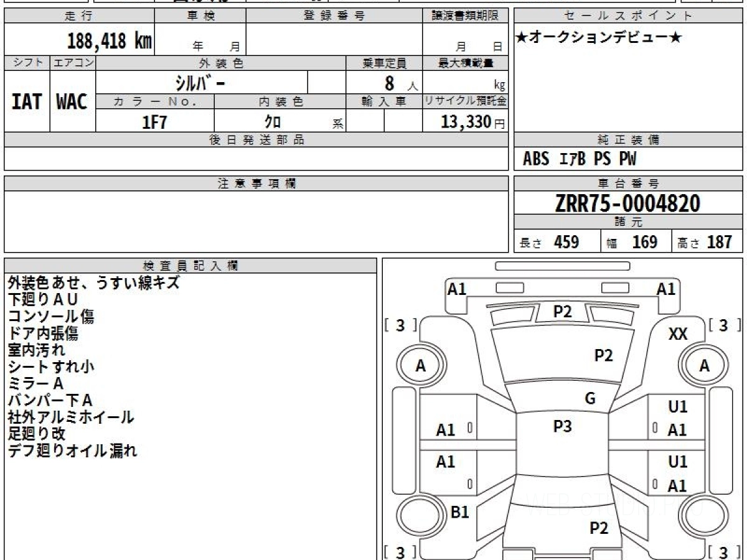This screenshot has width=747, height=560.
Task: Click the B1 damage mark on diagram
Action: [x=459, y=512]
